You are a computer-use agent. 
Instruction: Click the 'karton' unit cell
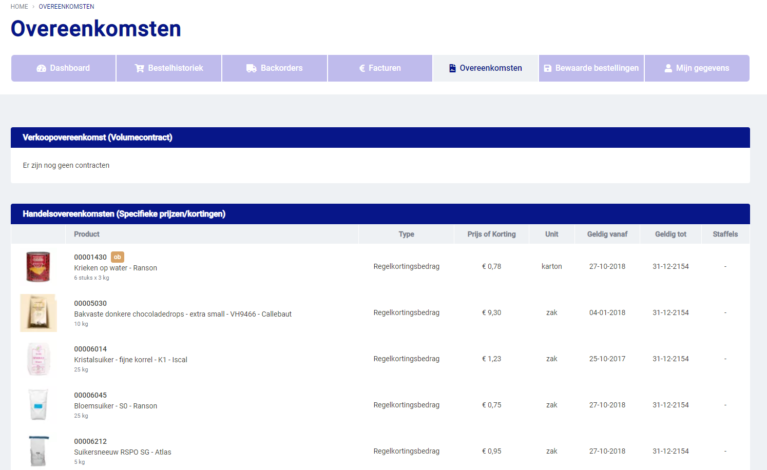click(x=551, y=267)
